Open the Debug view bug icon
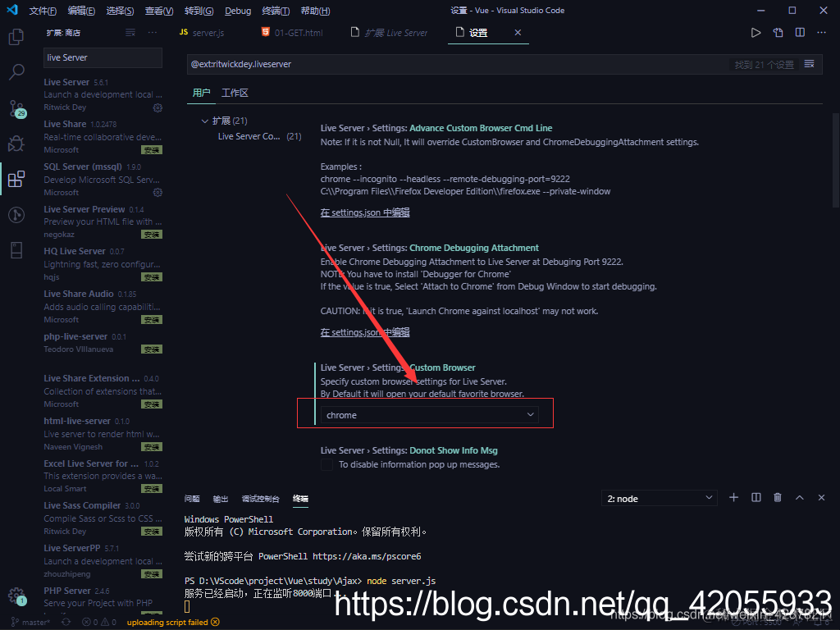840x630 pixels. coord(16,143)
